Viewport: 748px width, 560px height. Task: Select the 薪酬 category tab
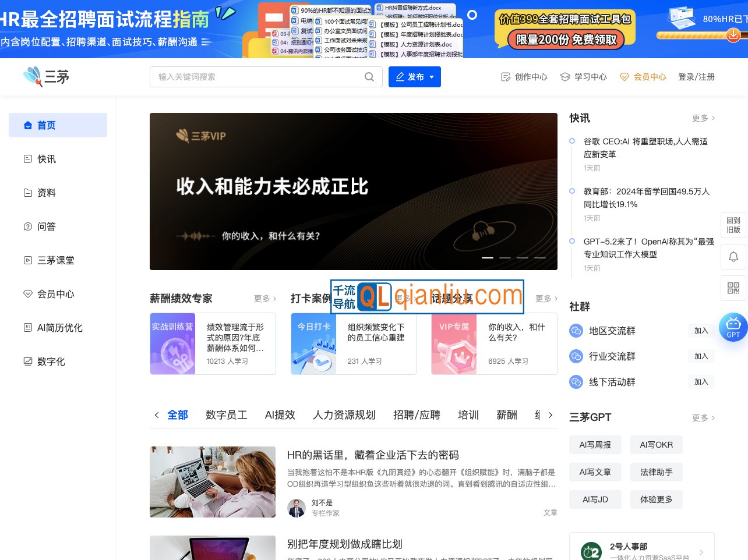pos(506,415)
